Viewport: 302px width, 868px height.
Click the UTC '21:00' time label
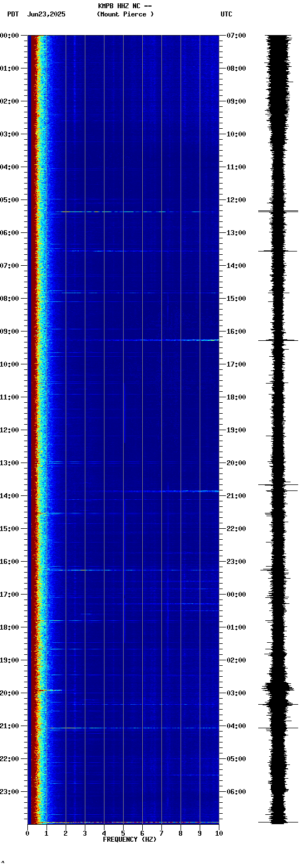click(236, 496)
